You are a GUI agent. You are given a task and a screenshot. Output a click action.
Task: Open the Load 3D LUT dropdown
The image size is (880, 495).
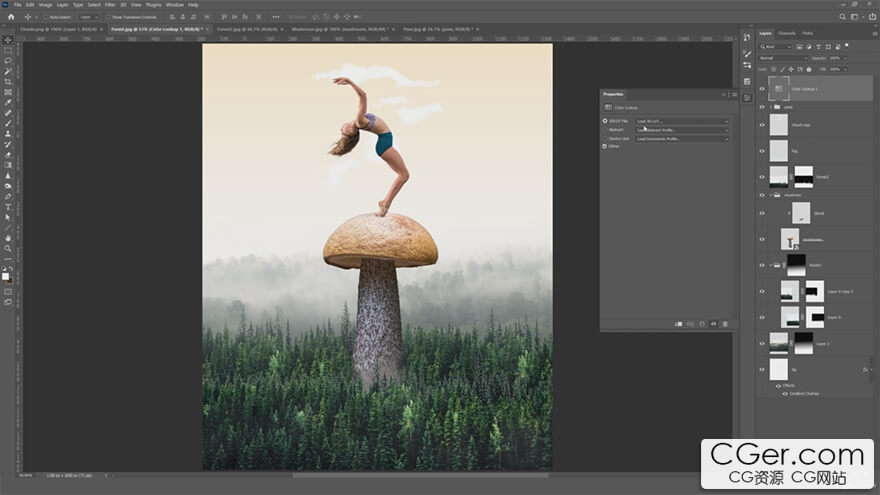point(682,121)
